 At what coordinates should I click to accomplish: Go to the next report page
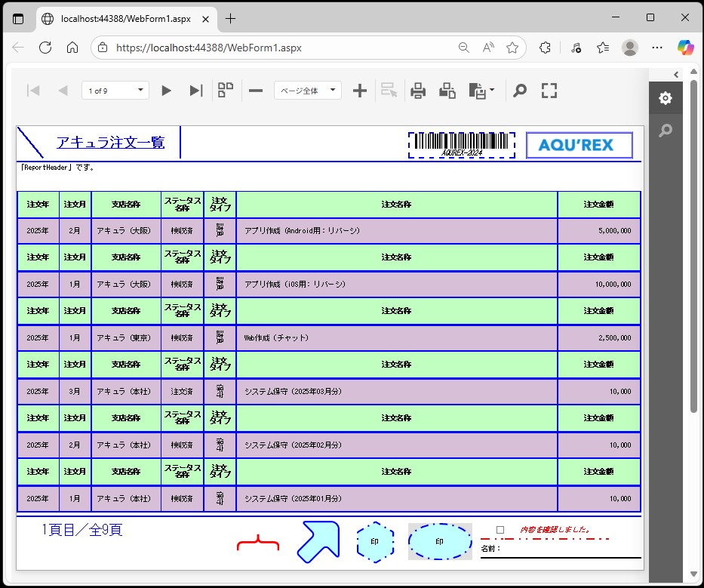(x=166, y=91)
